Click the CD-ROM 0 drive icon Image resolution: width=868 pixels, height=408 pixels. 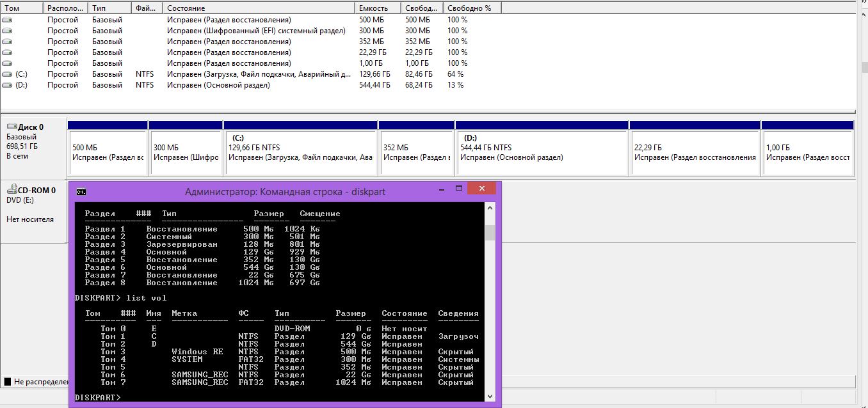[x=12, y=190]
